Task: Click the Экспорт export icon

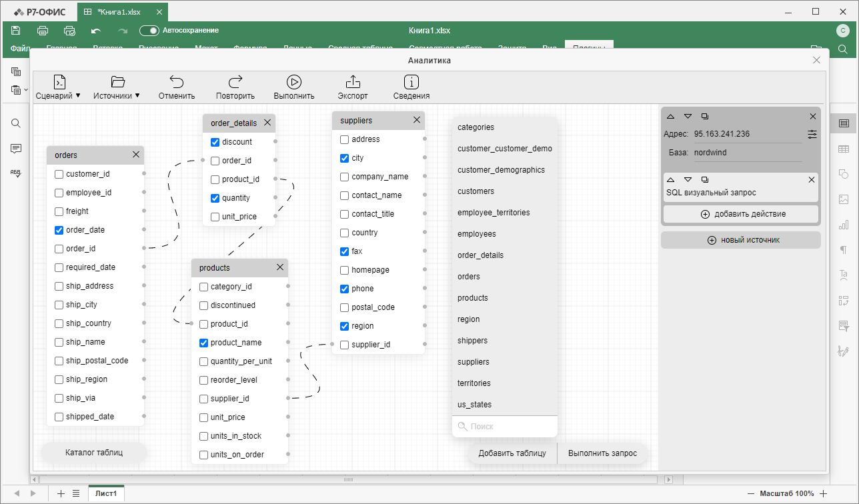Action: [353, 82]
